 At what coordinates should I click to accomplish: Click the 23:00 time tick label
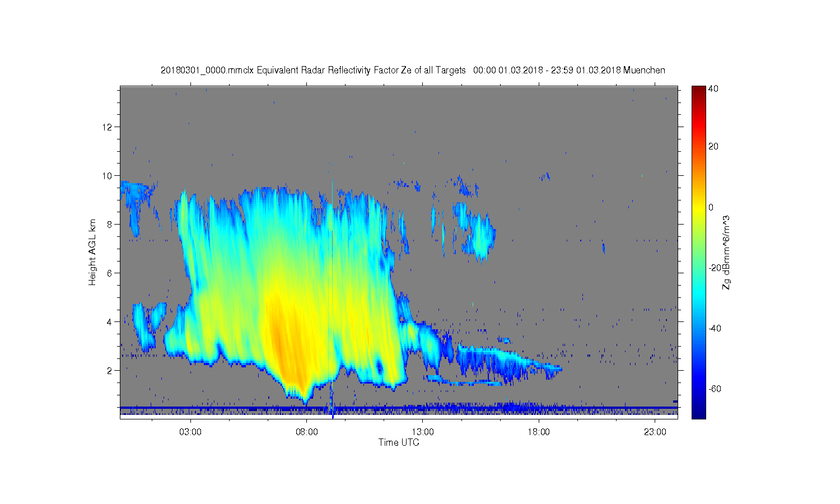(655, 432)
